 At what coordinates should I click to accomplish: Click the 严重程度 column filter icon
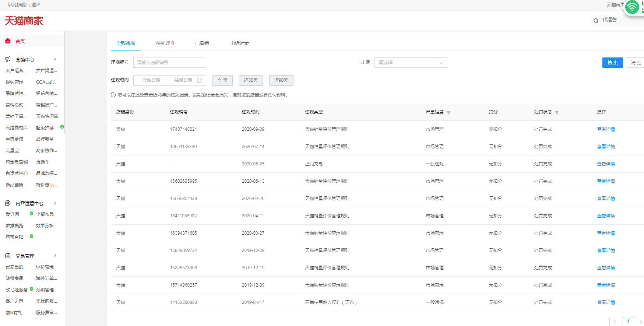[x=448, y=112]
